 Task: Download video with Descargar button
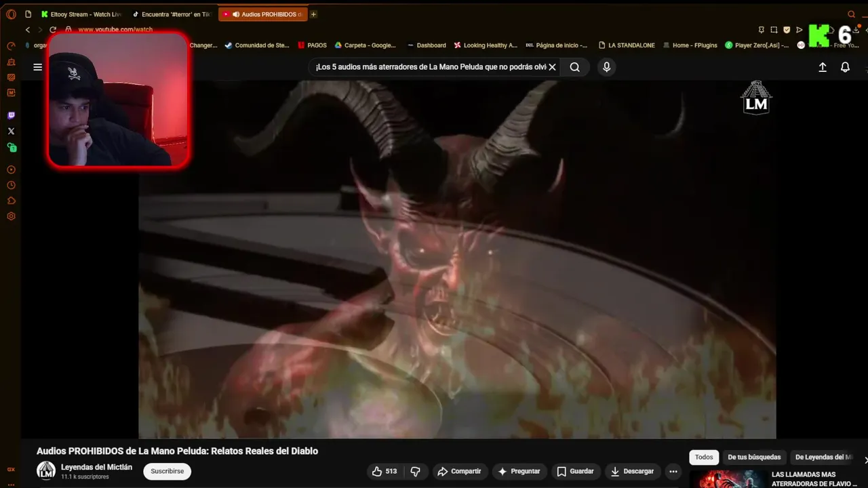pos(632,471)
